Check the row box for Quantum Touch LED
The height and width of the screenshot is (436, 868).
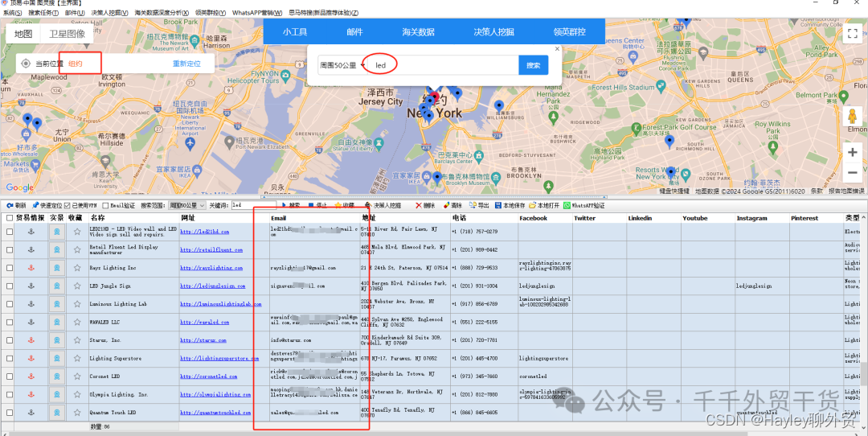(10, 412)
